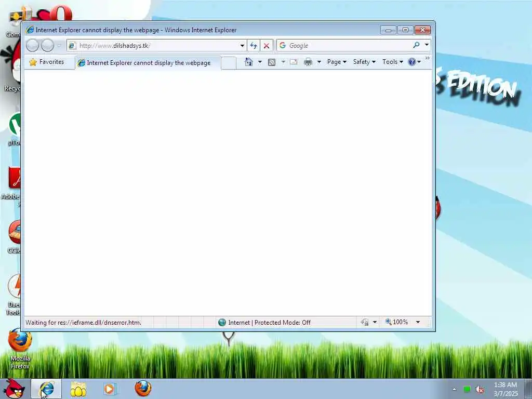532x399 pixels.
Task: Click the RSS Feeds icon
Action: 272,62
